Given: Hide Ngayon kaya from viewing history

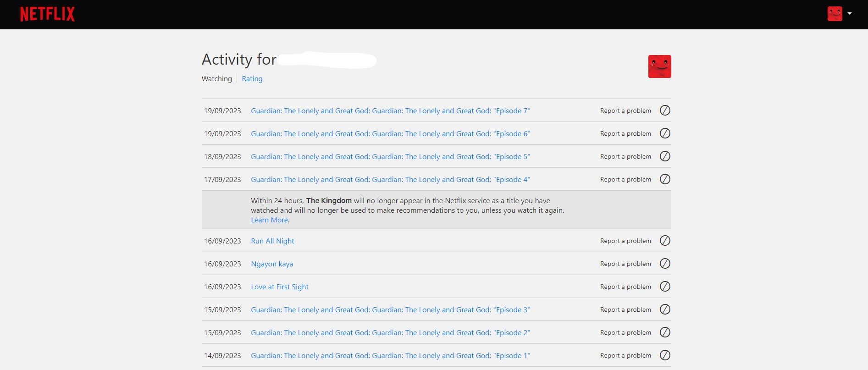Looking at the screenshot, I should point(665,264).
